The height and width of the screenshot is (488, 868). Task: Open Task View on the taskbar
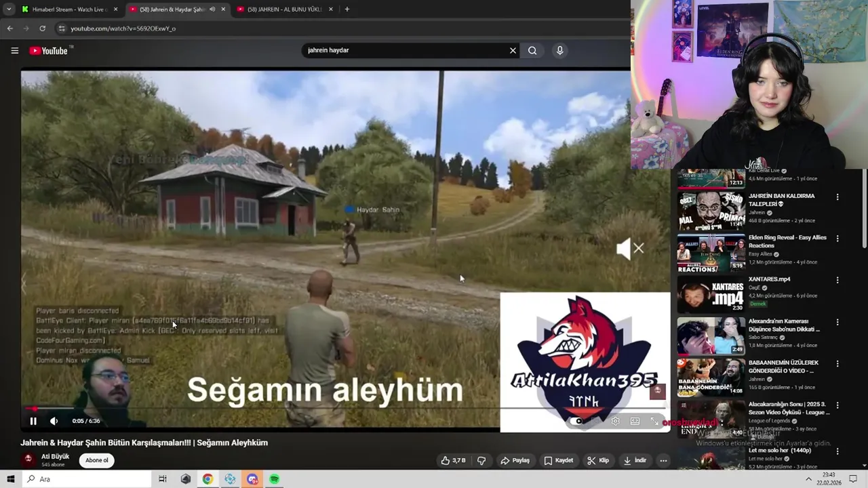tap(163, 479)
